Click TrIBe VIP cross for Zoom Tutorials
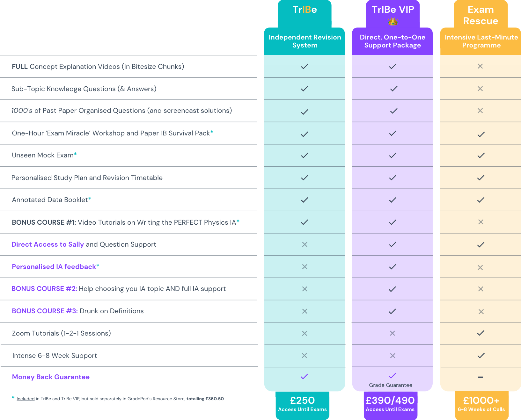 [x=393, y=333]
